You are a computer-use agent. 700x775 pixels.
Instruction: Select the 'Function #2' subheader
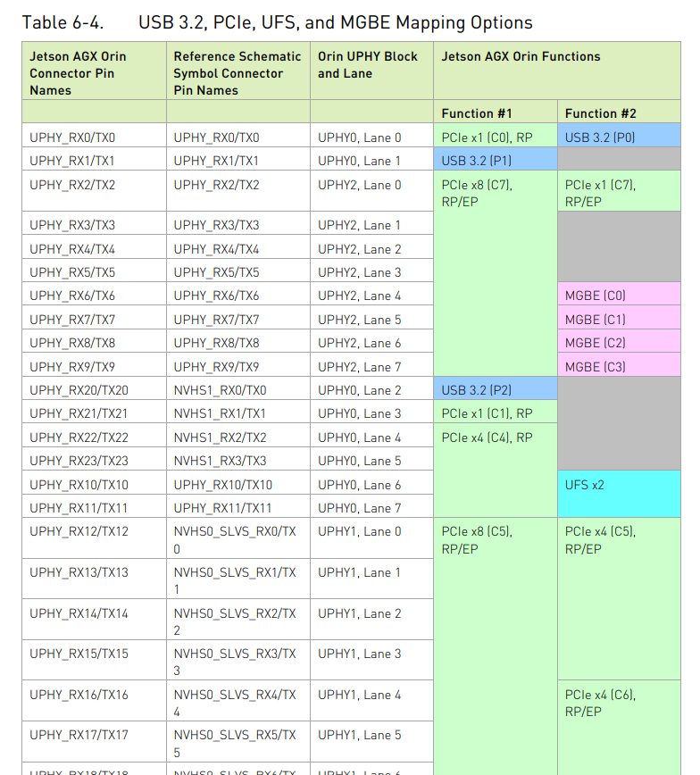[619, 112]
